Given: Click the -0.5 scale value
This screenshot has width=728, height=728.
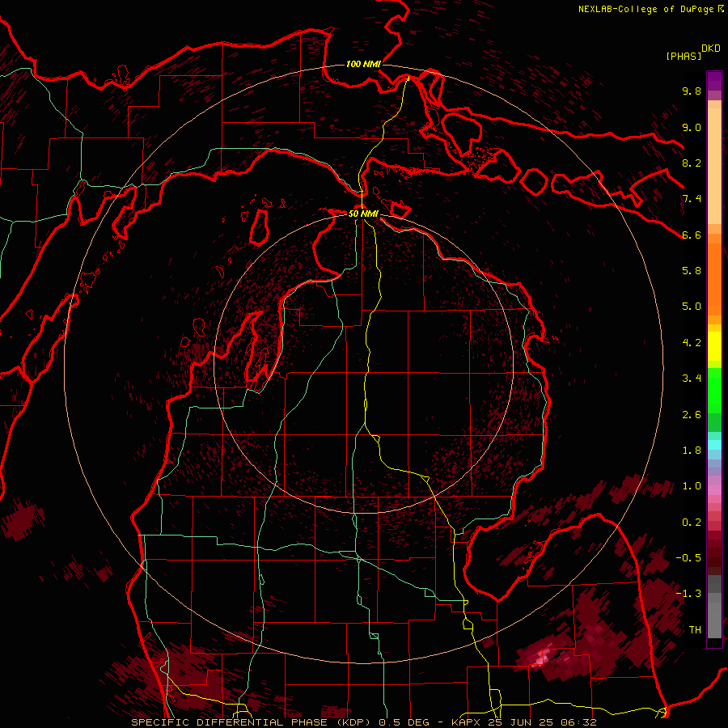Looking at the screenshot, I should click(688, 558).
